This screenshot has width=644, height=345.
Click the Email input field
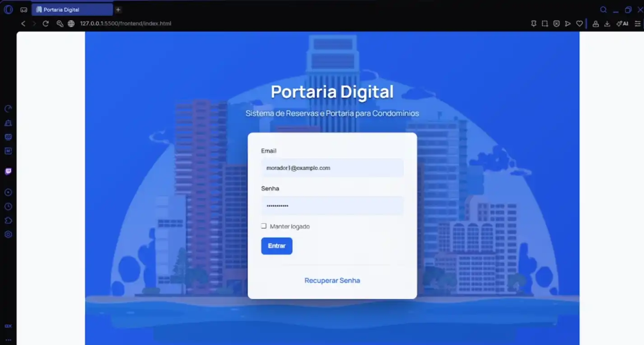coord(332,168)
